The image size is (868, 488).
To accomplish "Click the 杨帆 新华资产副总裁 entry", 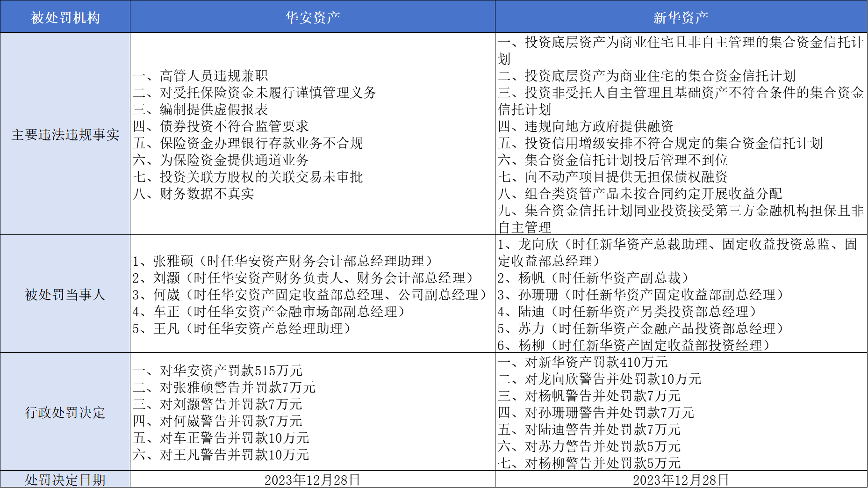I will click(x=594, y=278).
